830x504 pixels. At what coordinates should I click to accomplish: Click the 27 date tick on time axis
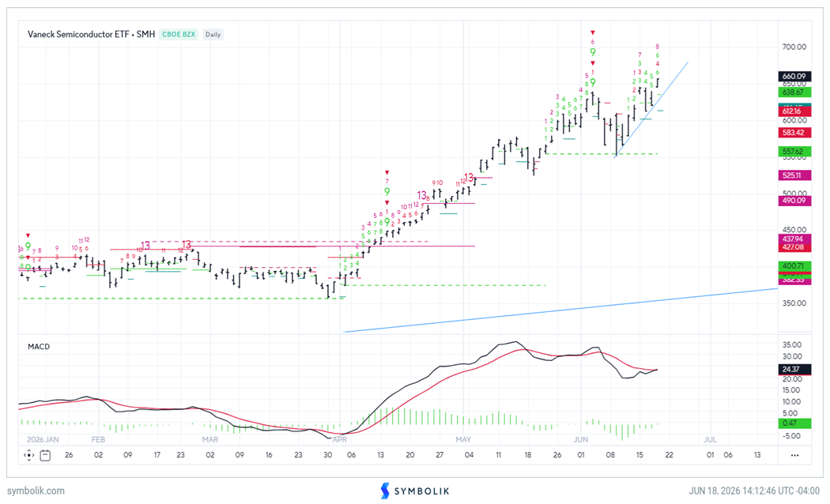440,455
